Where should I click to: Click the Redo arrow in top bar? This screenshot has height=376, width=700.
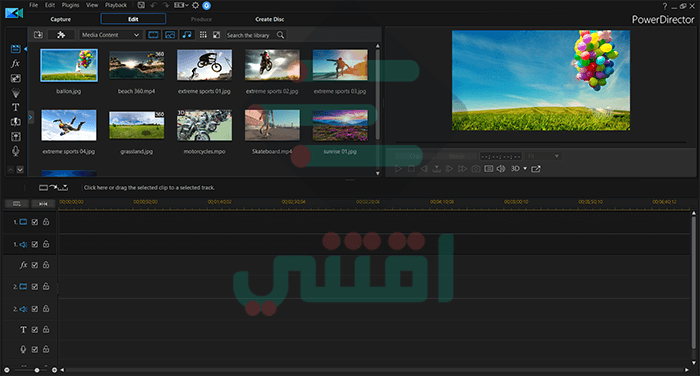click(166, 5)
